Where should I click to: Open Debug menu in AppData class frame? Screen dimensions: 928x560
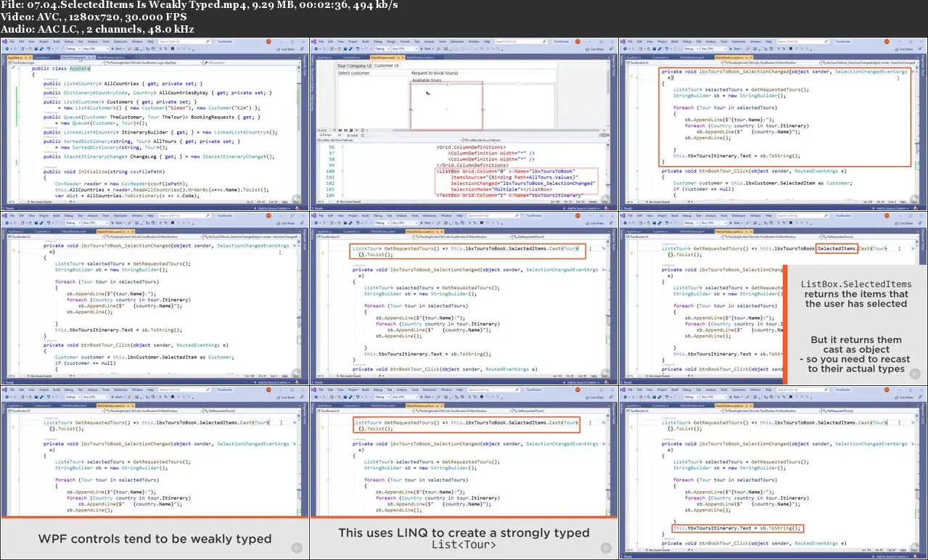(69, 41)
